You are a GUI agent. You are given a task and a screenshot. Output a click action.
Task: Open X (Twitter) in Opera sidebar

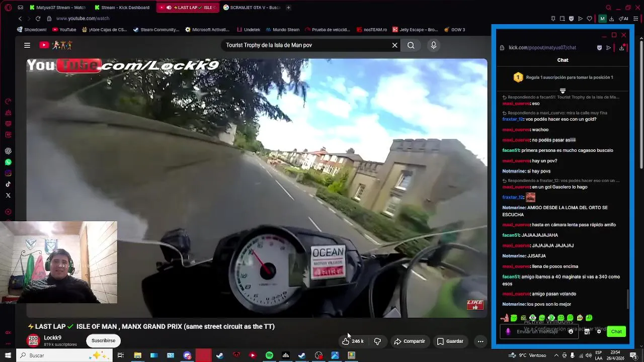8,196
